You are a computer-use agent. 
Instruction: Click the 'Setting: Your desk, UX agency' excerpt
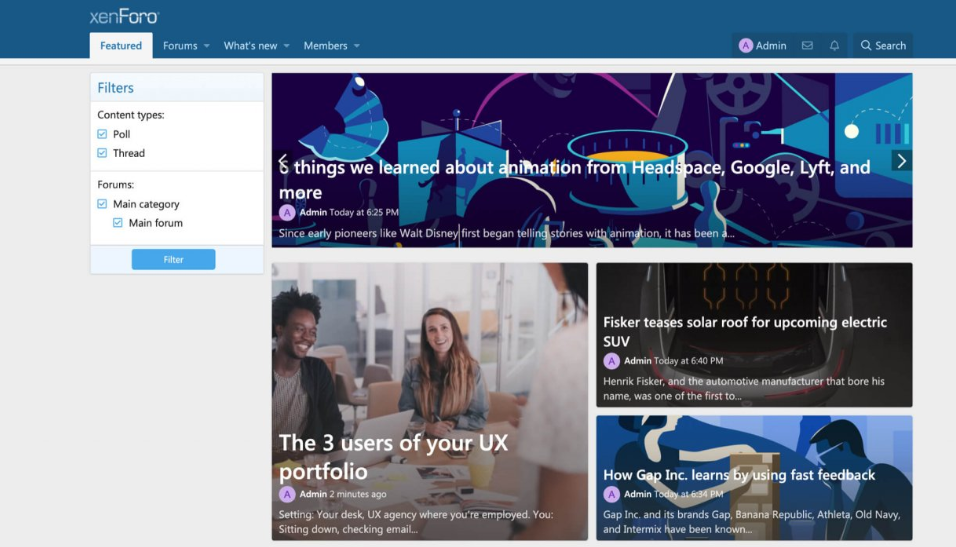point(416,522)
